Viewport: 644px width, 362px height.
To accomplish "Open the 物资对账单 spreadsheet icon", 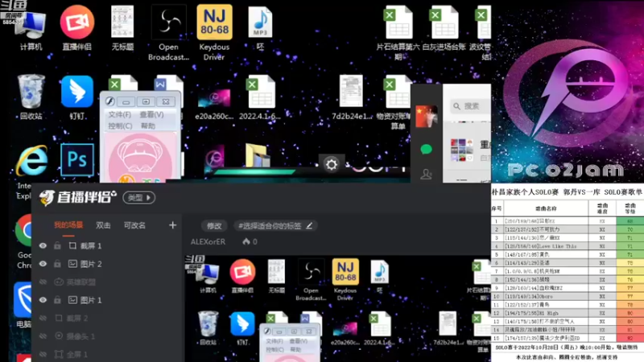I will coord(397,103).
